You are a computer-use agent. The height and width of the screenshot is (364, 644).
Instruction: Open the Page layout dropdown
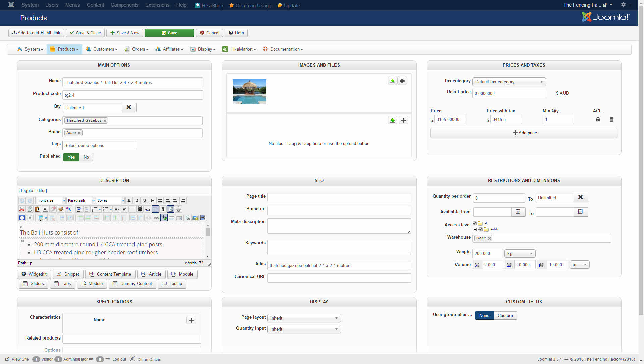coord(304,318)
